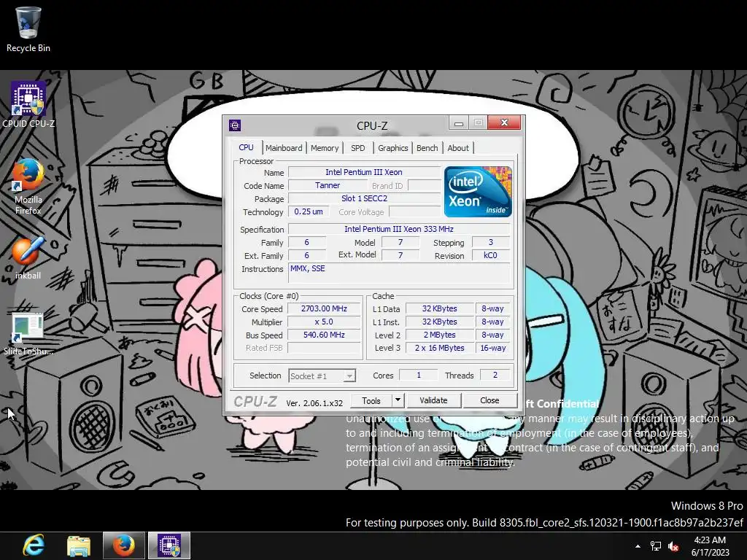Open Internet Explorer from the taskbar
Screen dimensions: 747x560
[x=34, y=545]
